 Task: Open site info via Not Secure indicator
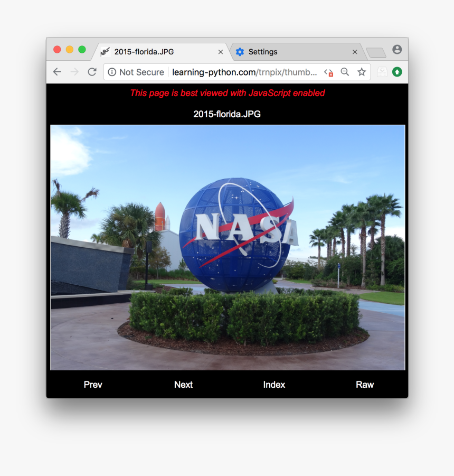click(x=136, y=72)
